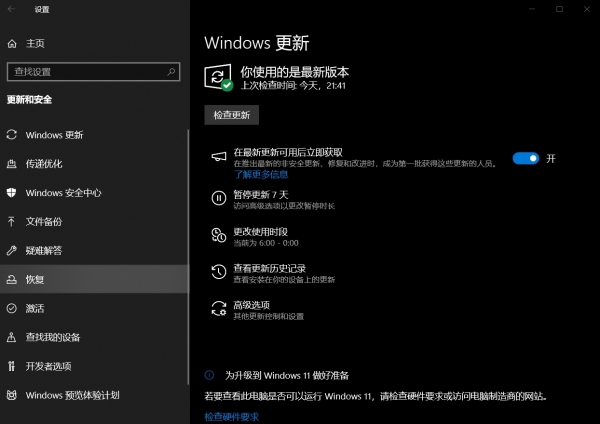This screenshot has width=600, height=424.
Task: Click the recovery icon beside 恢复
Action: [x=11, y=279]
